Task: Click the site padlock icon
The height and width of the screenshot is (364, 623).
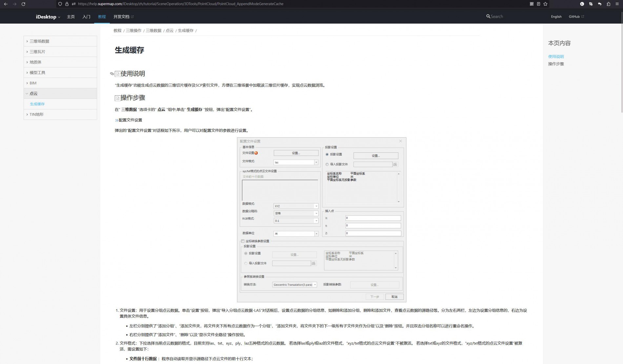Action: pyautogui.click(x=67, y=4)
